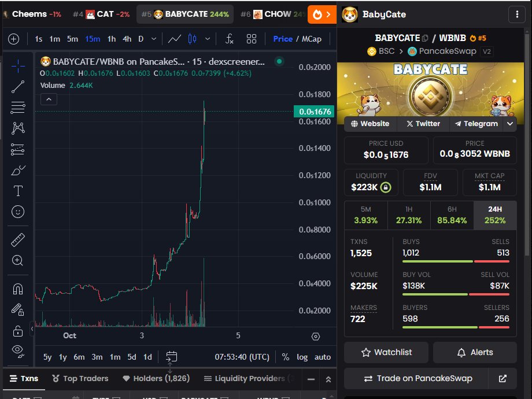This screenshot has width=532, height=399.
Task: Hide all drawings with eye icon
Action: [18, 351]
